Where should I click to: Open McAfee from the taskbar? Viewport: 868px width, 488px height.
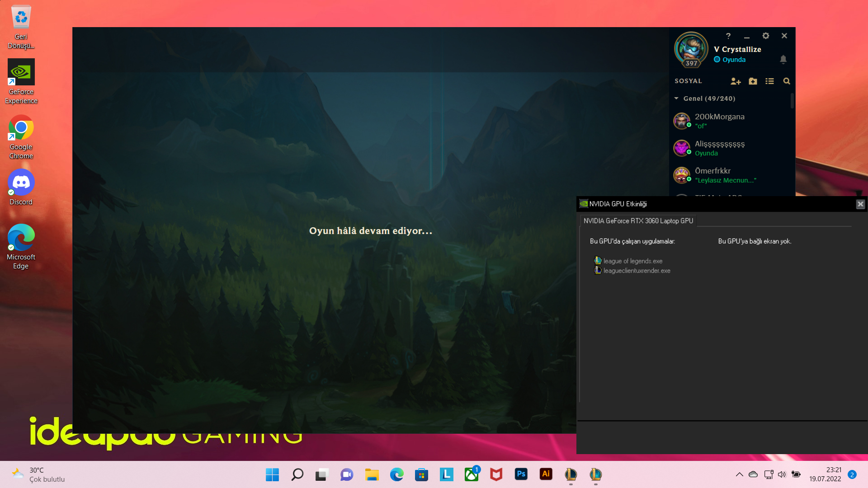[x=496, y=474]
